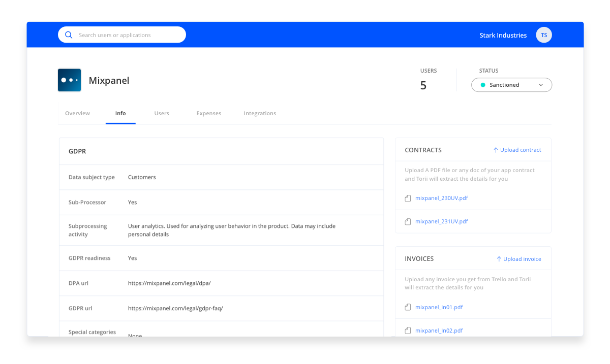
Task: Open the Expenses tab
Action: (209, 113)
